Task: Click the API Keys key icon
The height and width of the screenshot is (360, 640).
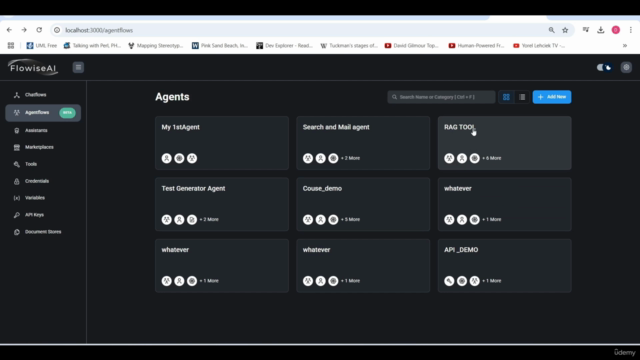Action: click(17, 215)
